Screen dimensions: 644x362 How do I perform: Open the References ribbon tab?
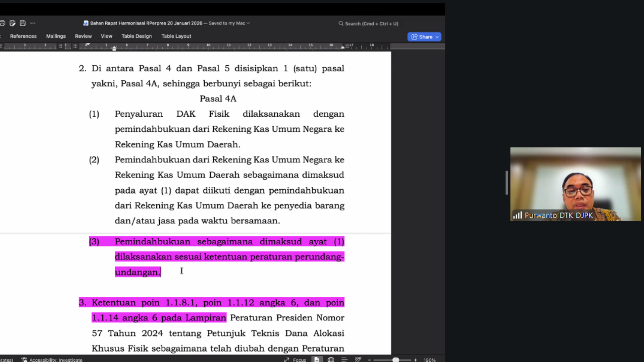point(23,36)
